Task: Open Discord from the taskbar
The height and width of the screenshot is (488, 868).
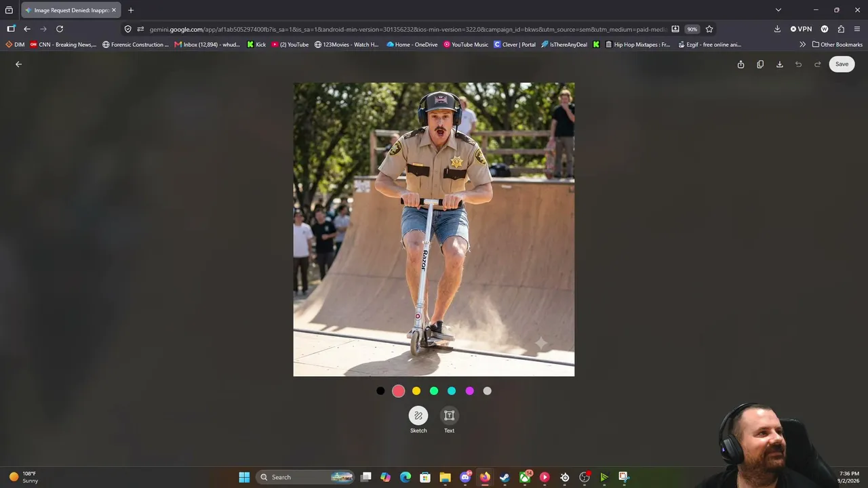Action: pyautogui.click(x=465, y=477)
